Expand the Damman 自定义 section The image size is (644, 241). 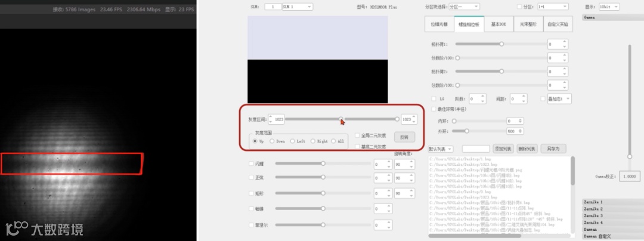coord(613,236)
